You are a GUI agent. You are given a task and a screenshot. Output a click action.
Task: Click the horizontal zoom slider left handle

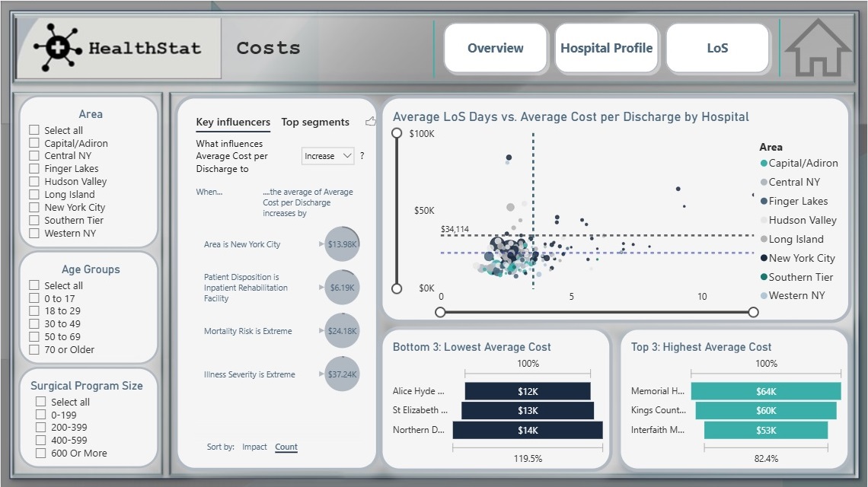[x=440, y=312]
